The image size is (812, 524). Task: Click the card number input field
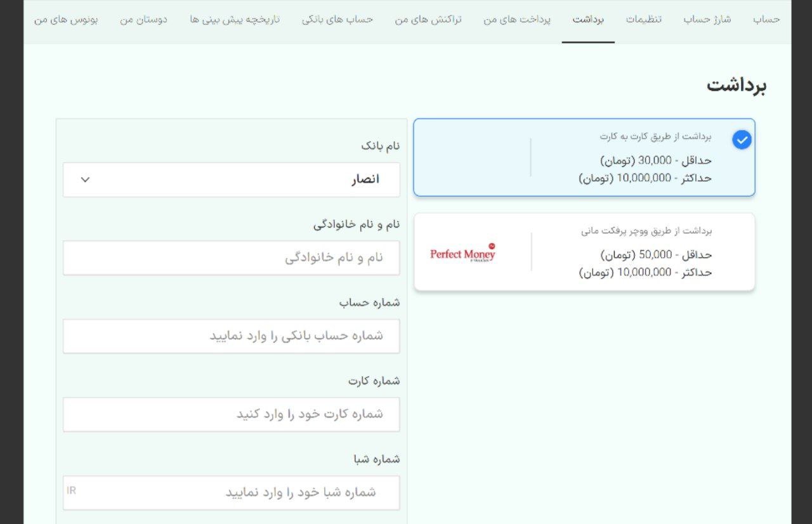click(x=231, y=414)
